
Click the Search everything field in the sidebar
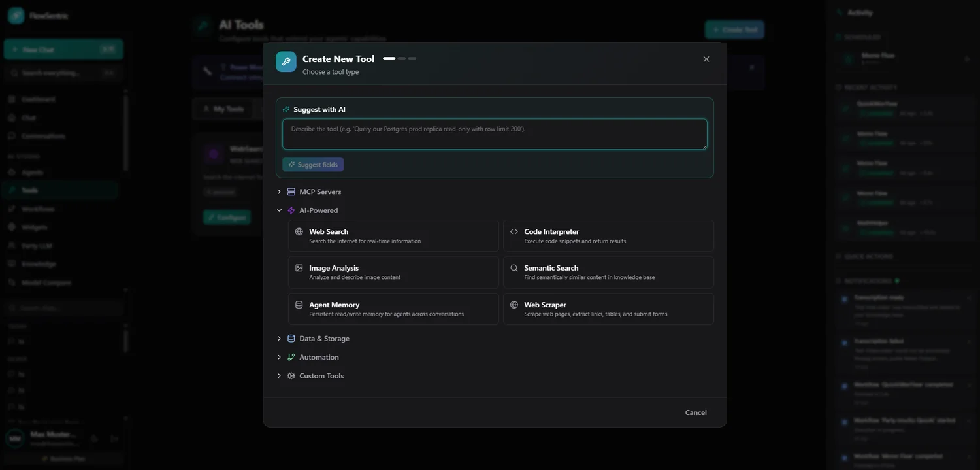point(63,73)
